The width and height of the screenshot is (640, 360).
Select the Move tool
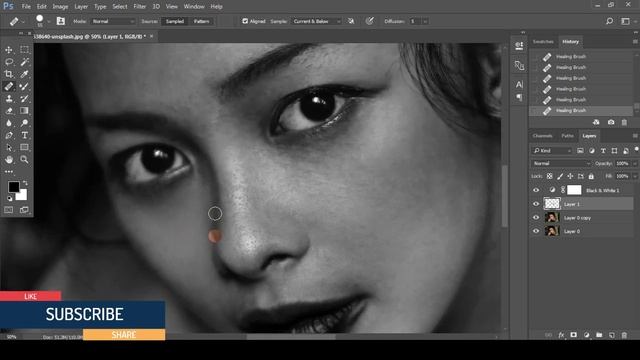click(9, 50)
